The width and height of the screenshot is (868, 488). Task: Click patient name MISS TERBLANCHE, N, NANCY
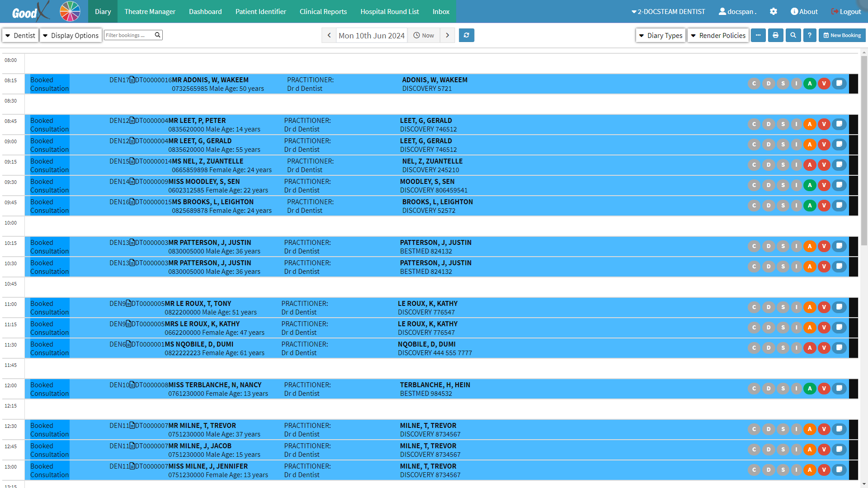(x=215, y=385)
